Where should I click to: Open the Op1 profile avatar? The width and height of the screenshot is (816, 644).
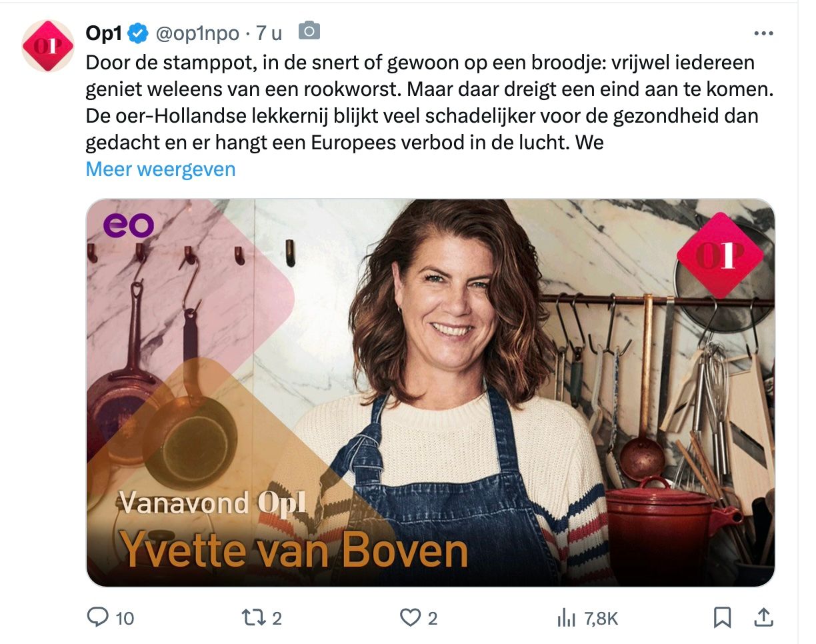pyautogui.click(x=47, y=45)
